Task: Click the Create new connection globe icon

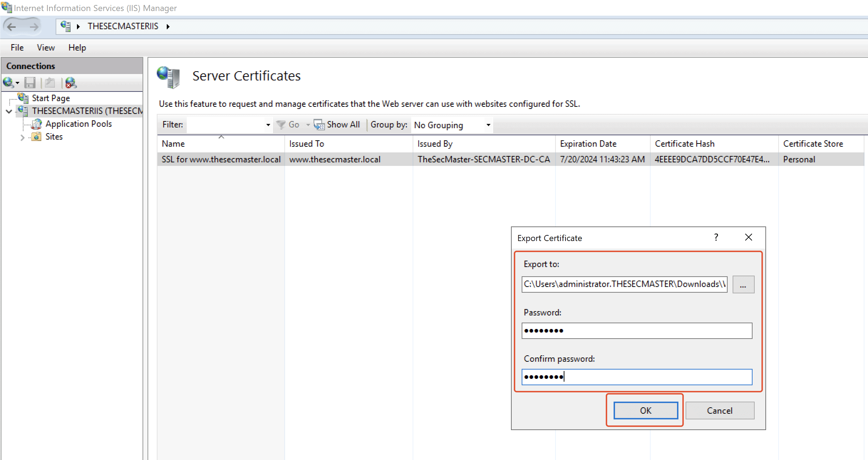Action: 9,83
